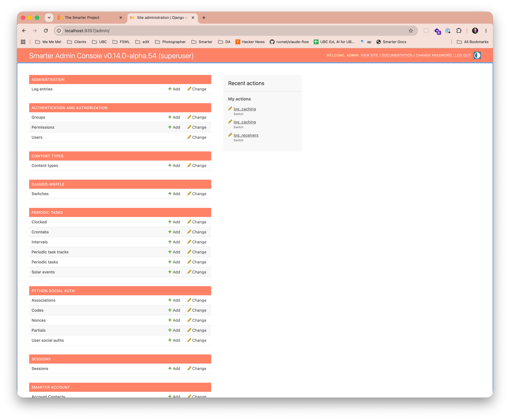Reload the admin page
Image resolution: width=510 pixels, height=420 pixels.
pos(46,31)
